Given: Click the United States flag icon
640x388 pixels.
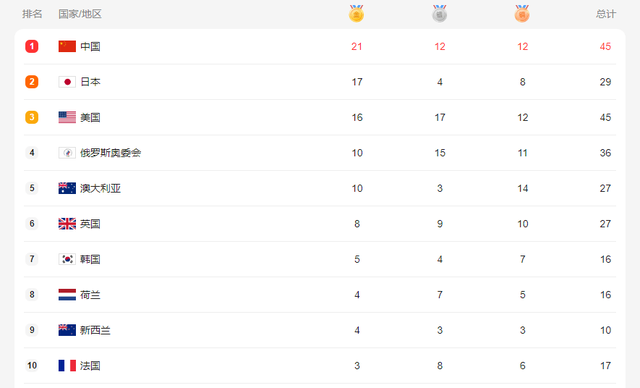Looking at the screenshot, I should 67,118.
